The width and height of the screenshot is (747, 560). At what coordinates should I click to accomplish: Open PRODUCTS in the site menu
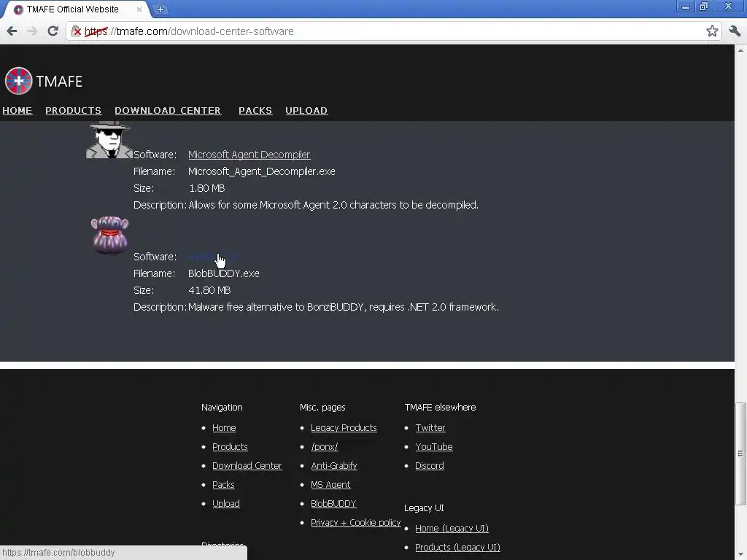[74, 111]
